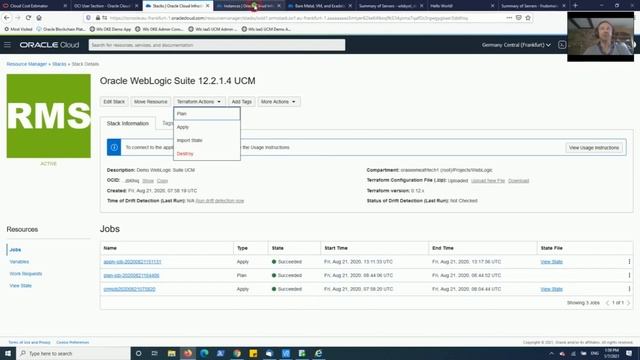
Task: Select Import State from the menu
Action: click(x=207, y=140)
